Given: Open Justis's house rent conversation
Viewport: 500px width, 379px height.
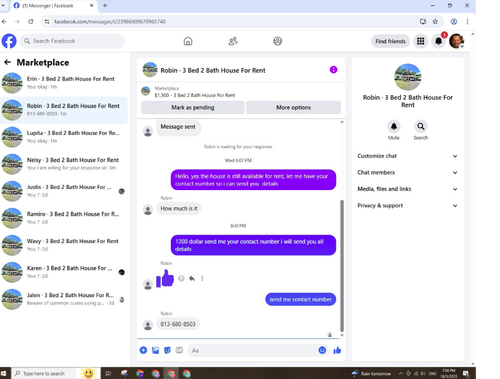Looking at the screenshot, I should tap(64, 191).
